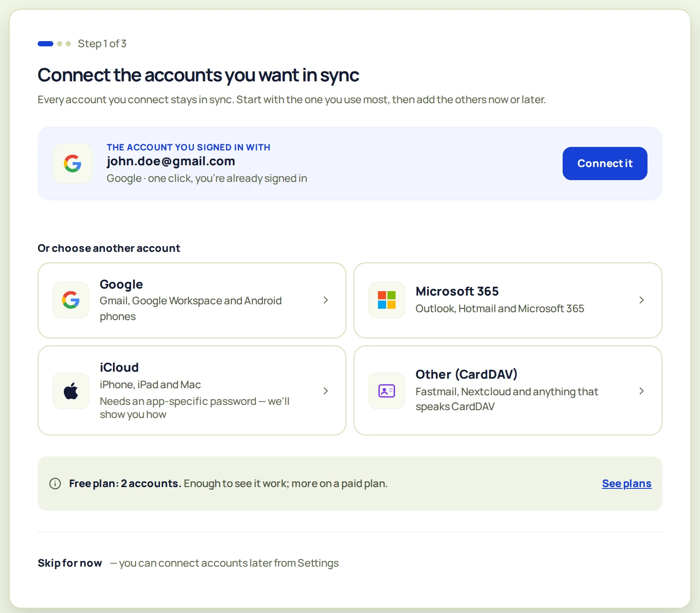Screen dimensions: 700x613
Task: Click the Google logo in the Google card
Action: (x=71, y=300)
